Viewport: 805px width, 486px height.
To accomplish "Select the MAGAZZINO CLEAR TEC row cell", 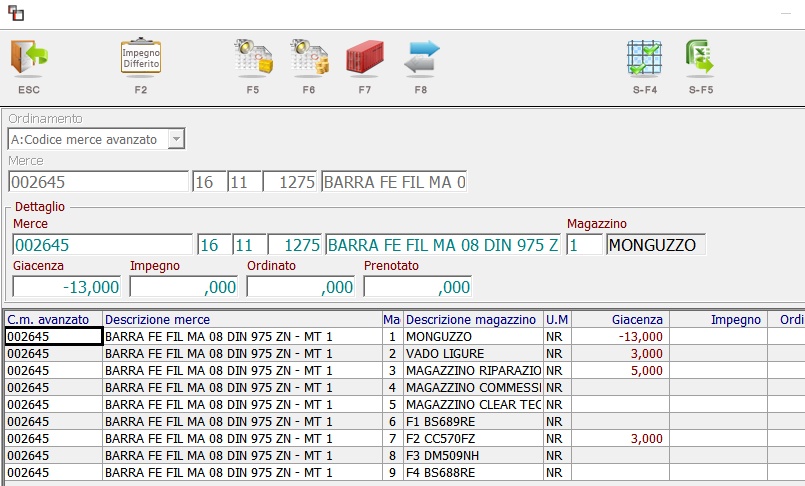I will [473, 404].
